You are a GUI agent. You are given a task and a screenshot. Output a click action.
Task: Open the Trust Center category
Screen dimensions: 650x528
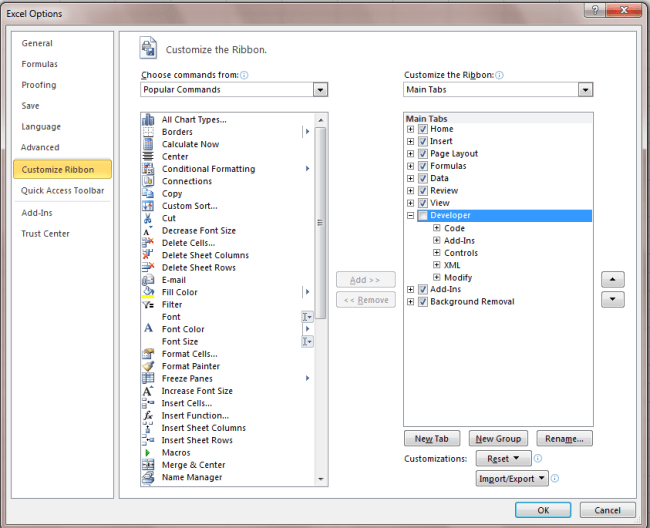[46, 234]
